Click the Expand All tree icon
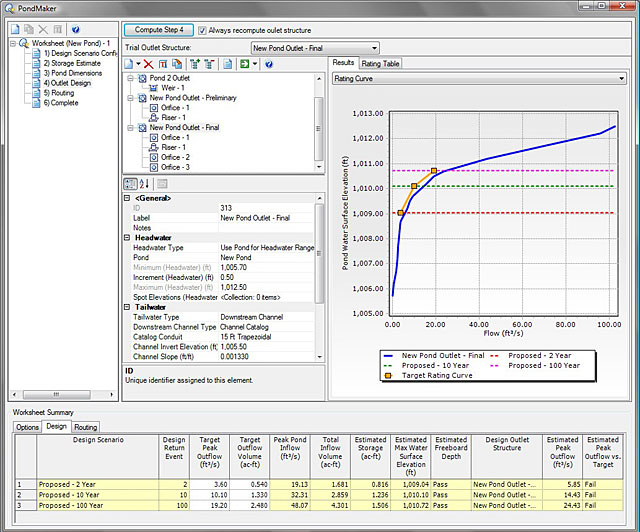Image resolution: width=640 pixels, height=532 pixels. click(195, 64)
